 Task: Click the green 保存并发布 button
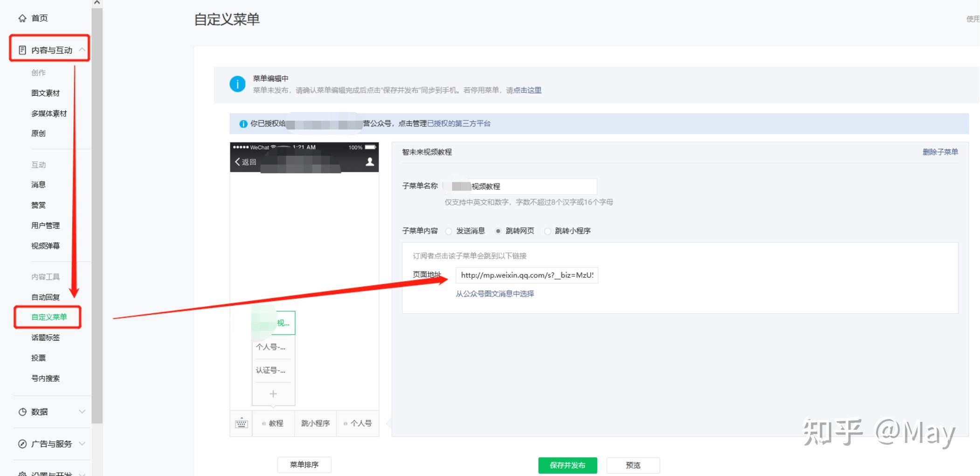(x=567, y=465)
